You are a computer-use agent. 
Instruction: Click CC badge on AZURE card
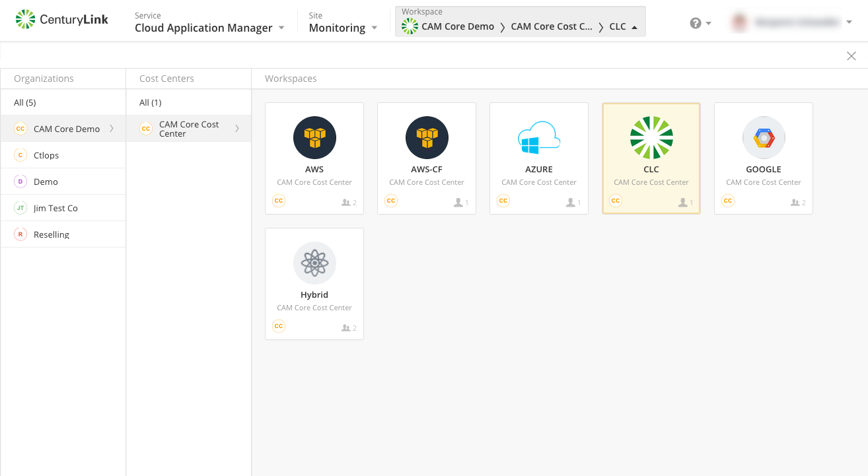(x=503, y=201)
